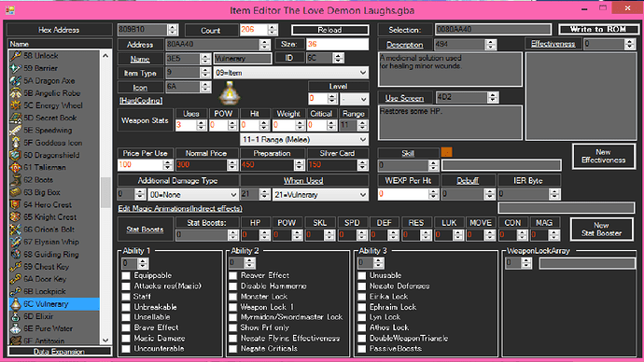Viewport: 644px width, 362px height.
Task: Select the 59 Barrier item icon
Action: click(16, 68)
